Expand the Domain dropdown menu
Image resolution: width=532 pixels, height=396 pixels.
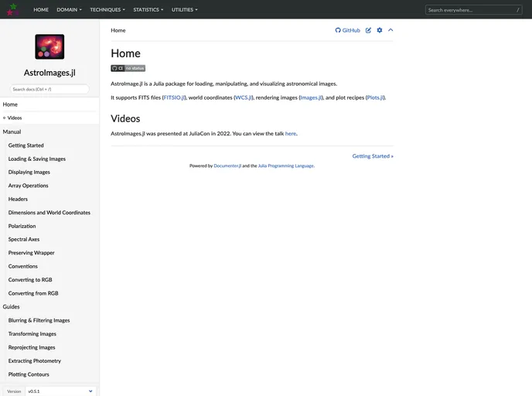tap(70, 10)
